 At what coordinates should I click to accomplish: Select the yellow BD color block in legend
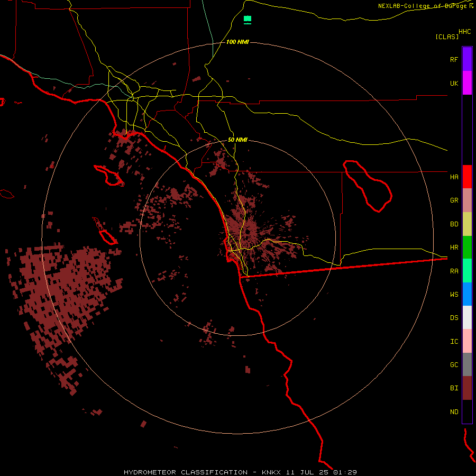pos(467,224)
